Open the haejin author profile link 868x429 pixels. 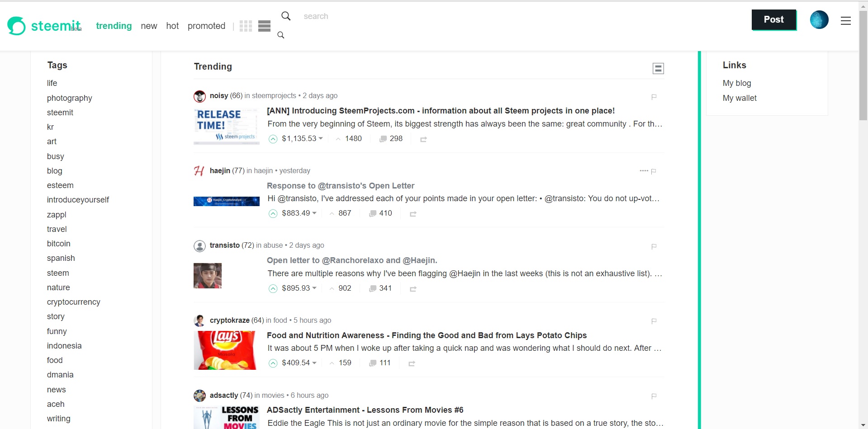(220, 170)
